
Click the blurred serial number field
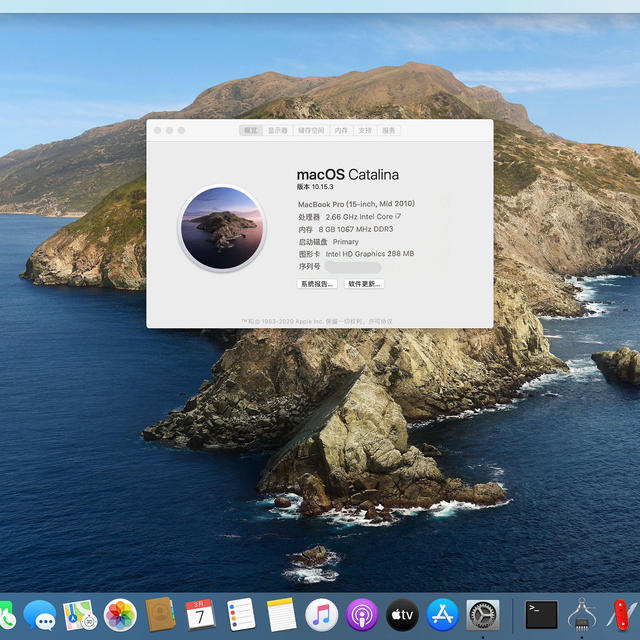point(353,267)
